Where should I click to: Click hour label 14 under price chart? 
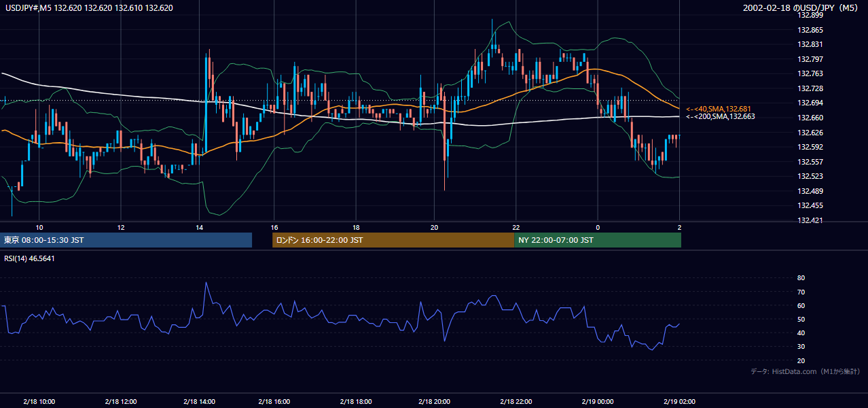[x=199, y=227]
